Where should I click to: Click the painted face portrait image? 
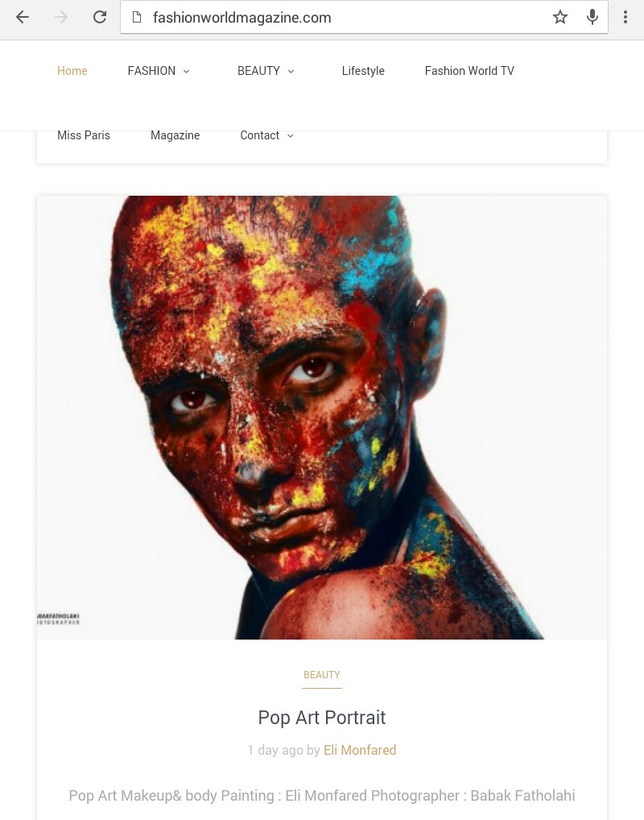coord(322,417)
